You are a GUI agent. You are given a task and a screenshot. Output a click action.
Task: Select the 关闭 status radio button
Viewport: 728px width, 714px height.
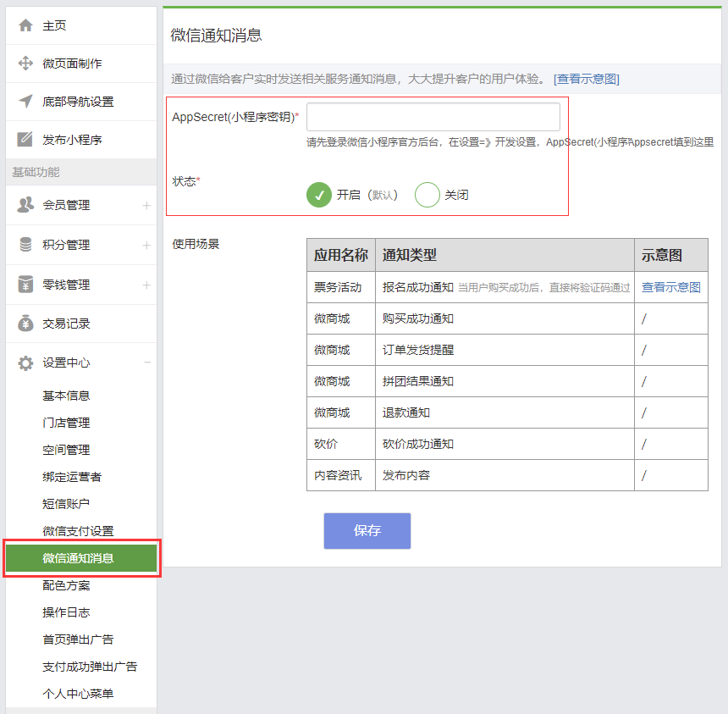coord(427,195)
